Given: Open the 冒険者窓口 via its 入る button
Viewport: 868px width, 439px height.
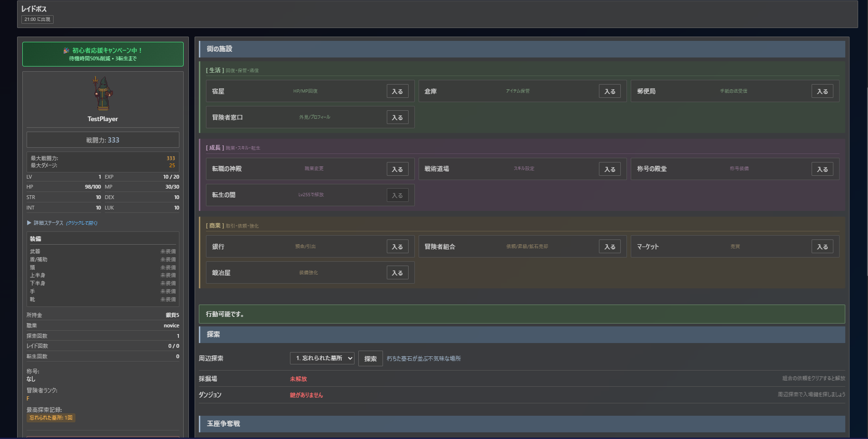Looking at the screenshot, I should [397, 117].
